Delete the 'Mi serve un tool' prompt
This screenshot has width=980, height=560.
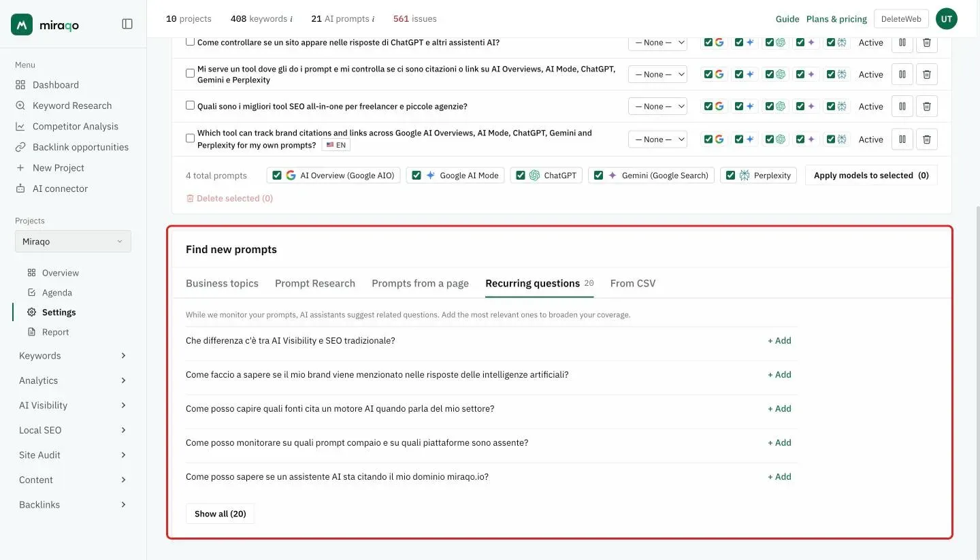pyautogui.click(x=927, y=74)
